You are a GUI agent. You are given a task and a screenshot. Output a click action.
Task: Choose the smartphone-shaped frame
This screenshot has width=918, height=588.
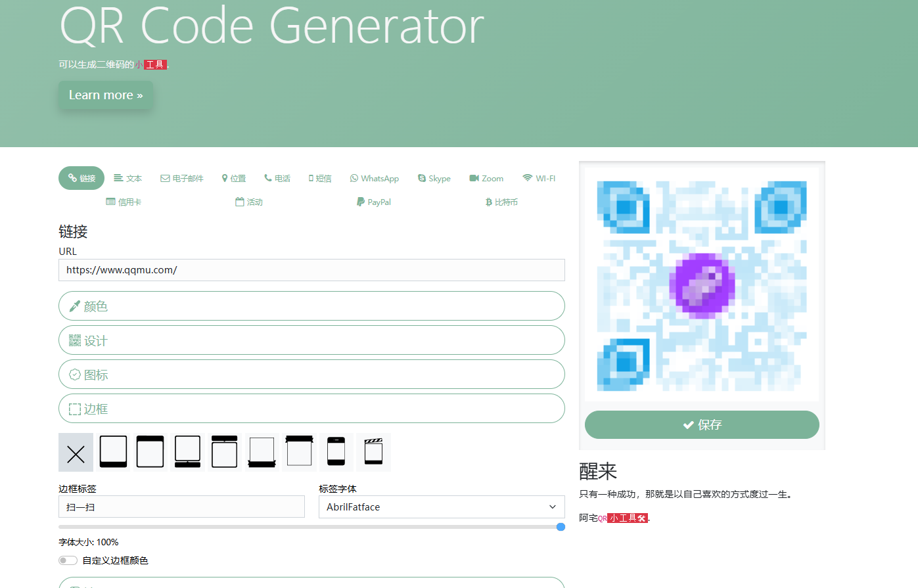point(336,452)
